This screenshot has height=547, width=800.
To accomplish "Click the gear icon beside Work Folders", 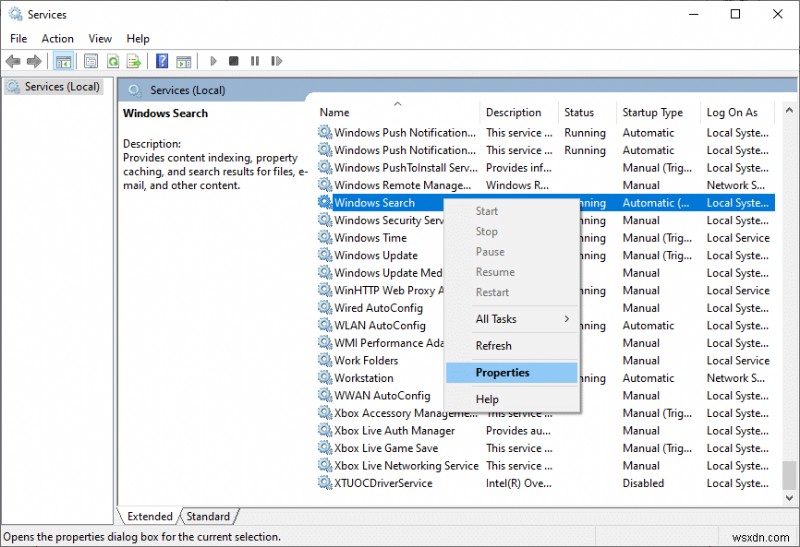I will pyautogui.click(x=325, y=360).
